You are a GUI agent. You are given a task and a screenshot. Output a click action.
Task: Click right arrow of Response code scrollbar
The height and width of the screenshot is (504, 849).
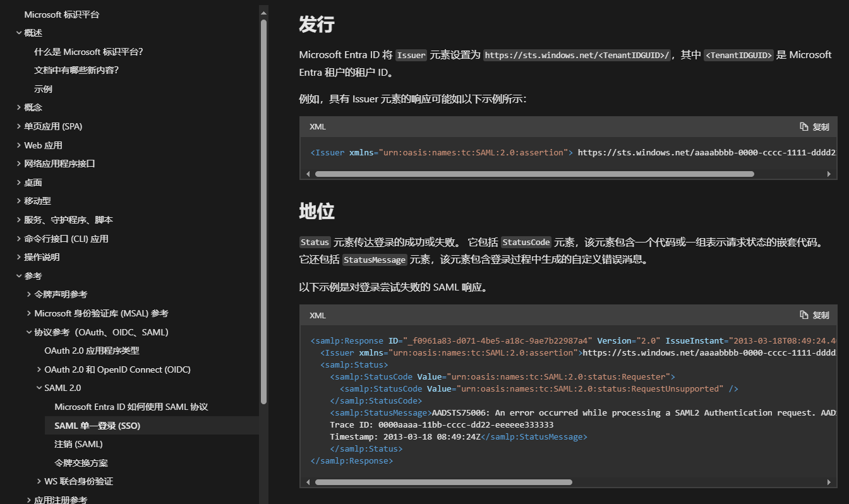tap(829, 482)
